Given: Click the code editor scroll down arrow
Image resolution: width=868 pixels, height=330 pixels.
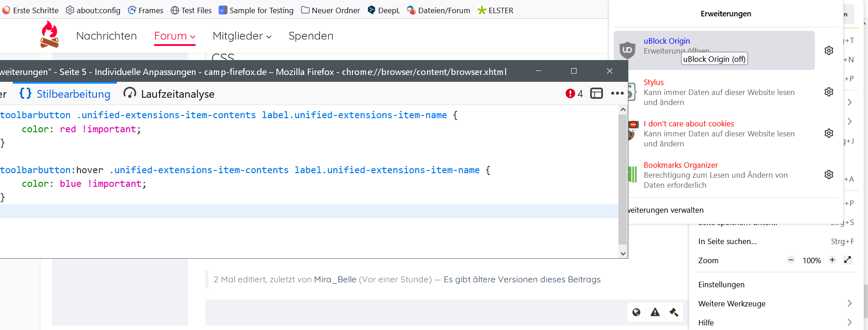Looking at the screenshot, I should [623, 254].
